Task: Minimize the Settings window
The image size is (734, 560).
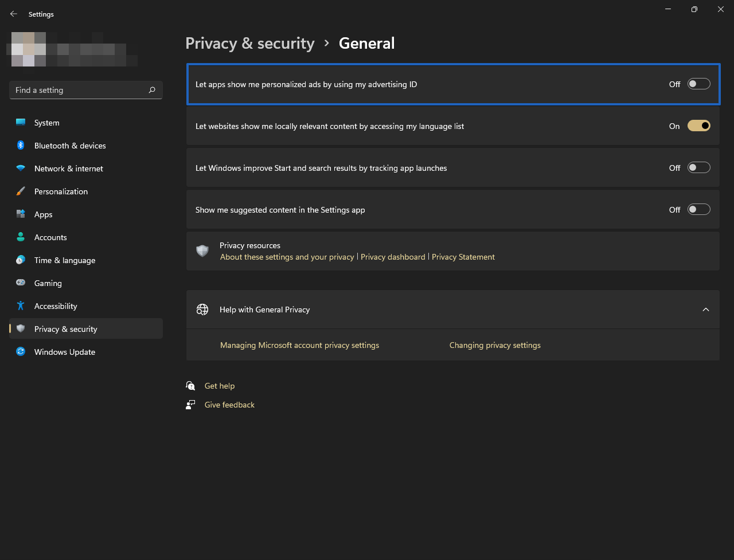Action: coord(668,9)
